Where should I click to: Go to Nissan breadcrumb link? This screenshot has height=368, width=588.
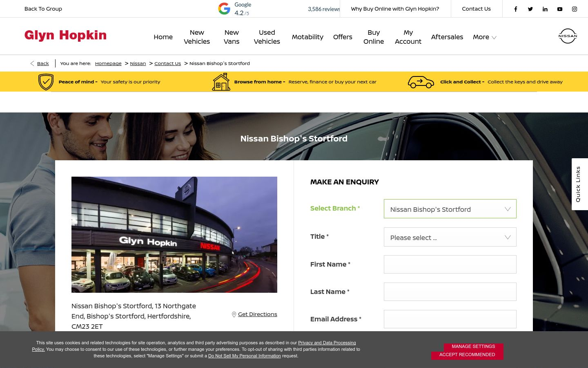[x=138, y=63]
